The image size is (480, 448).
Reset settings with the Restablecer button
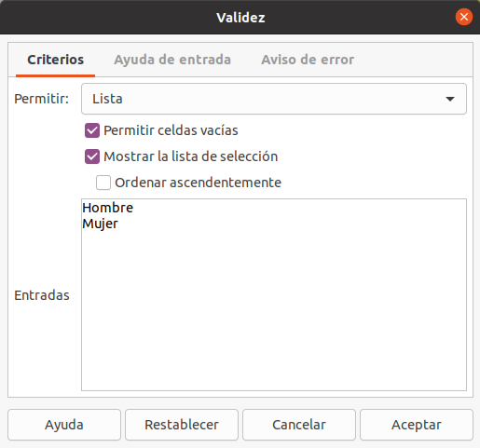coord(182,425)
